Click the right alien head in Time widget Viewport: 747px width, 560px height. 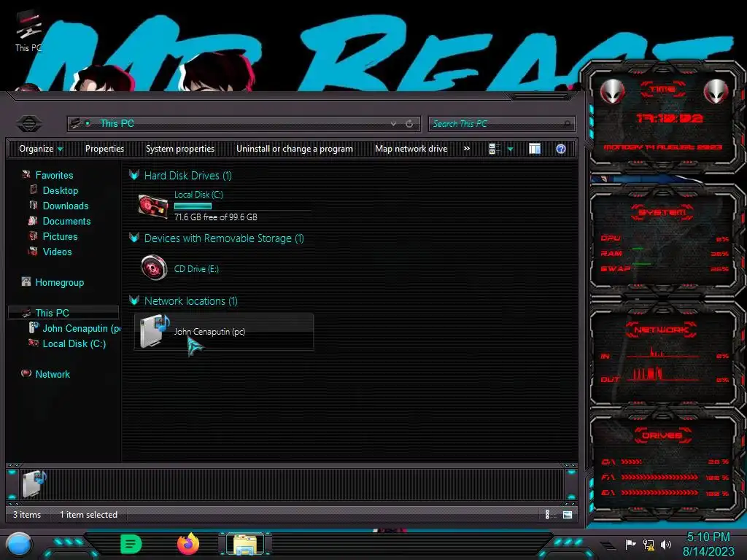tap(716, 91)
